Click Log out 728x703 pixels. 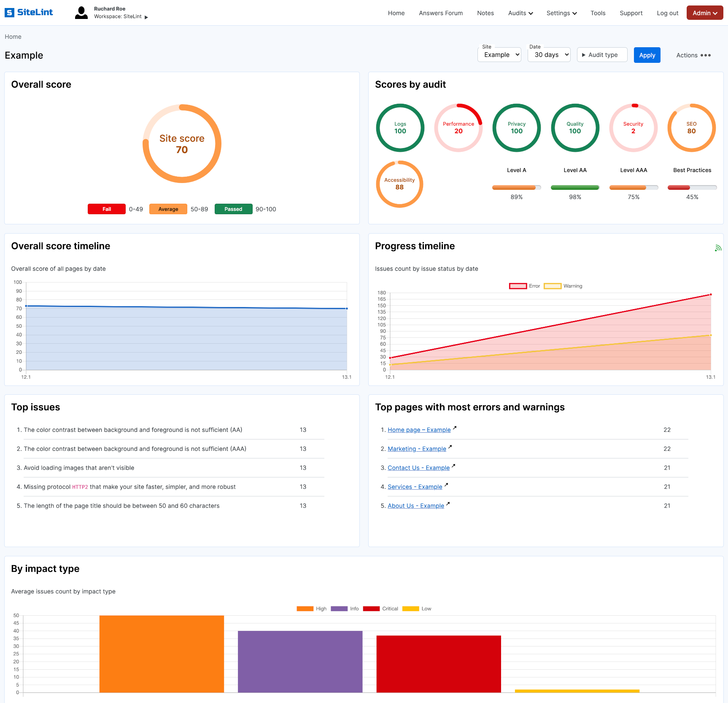click(667, 13)
